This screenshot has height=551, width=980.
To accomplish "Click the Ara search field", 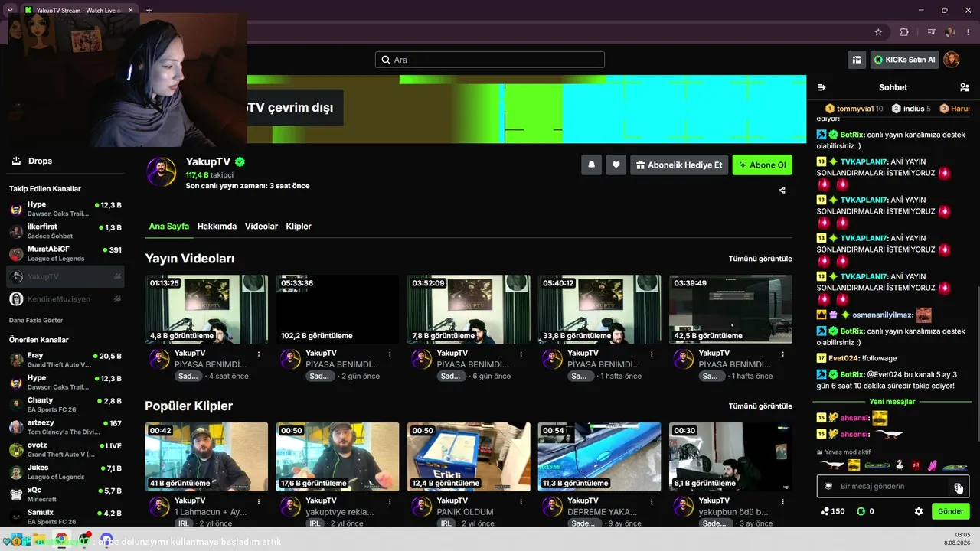I will (490, 60).
